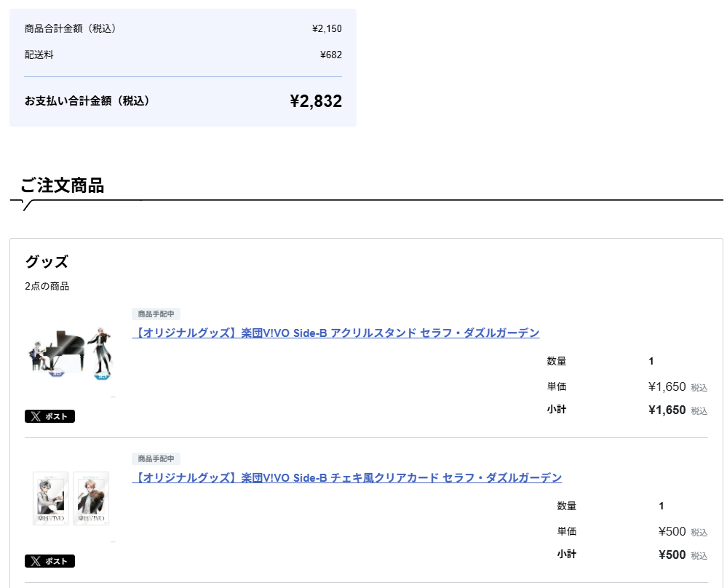Select the clear card 小計 value ¥500

tap(672, 555)
